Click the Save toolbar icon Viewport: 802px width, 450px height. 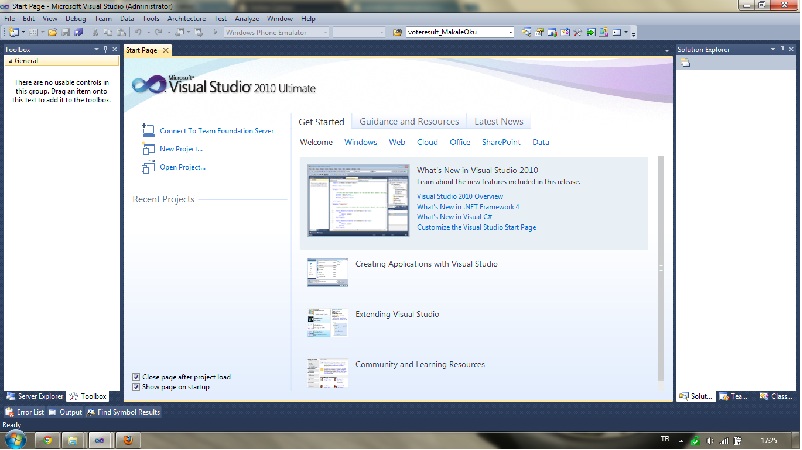[x=65, y=32]
